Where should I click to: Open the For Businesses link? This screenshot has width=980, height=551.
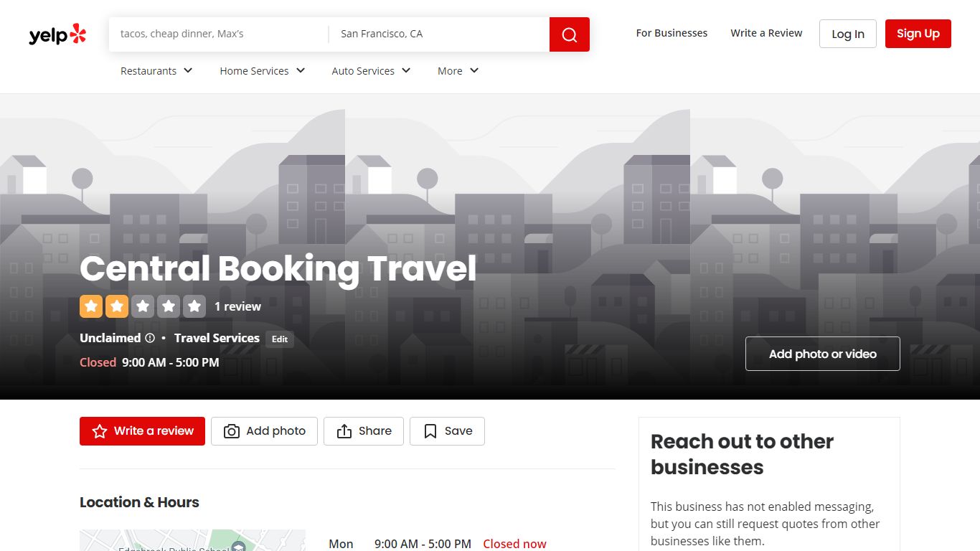(672, 33)
